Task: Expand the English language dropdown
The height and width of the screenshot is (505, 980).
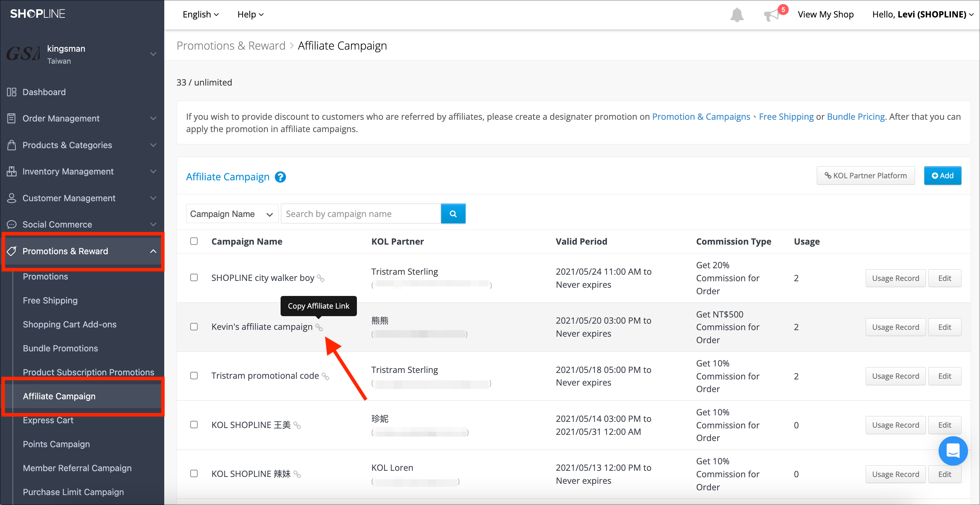Action: (x=201, y=14)
